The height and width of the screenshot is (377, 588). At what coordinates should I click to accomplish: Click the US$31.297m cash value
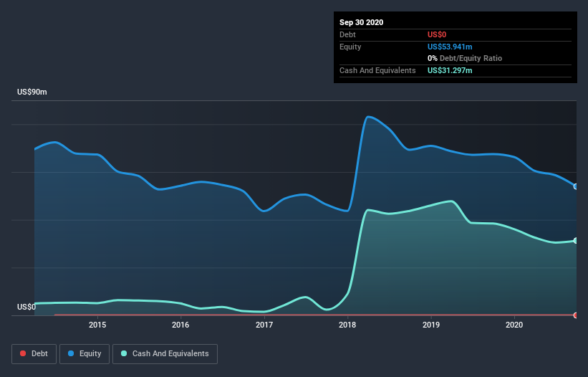(x=450, y=70)
